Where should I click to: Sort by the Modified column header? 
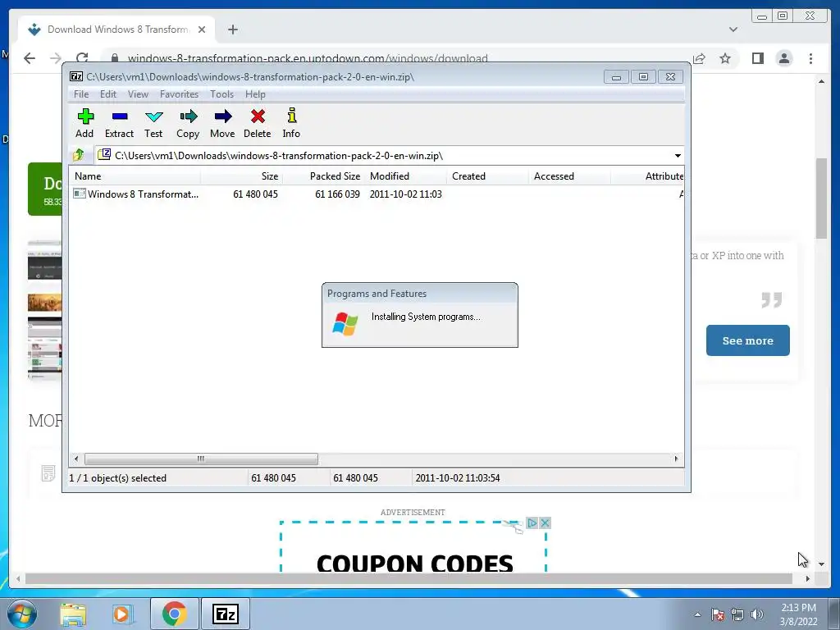point(405,176)
